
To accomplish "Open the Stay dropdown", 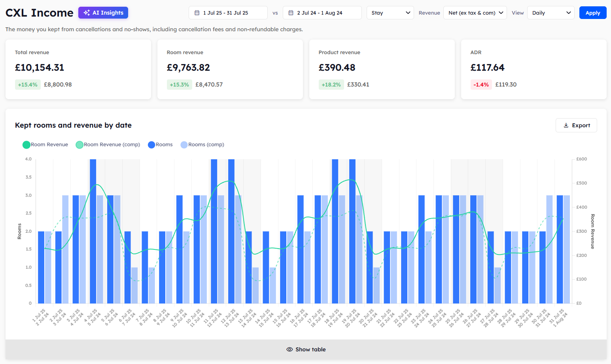I will point(390,13).
